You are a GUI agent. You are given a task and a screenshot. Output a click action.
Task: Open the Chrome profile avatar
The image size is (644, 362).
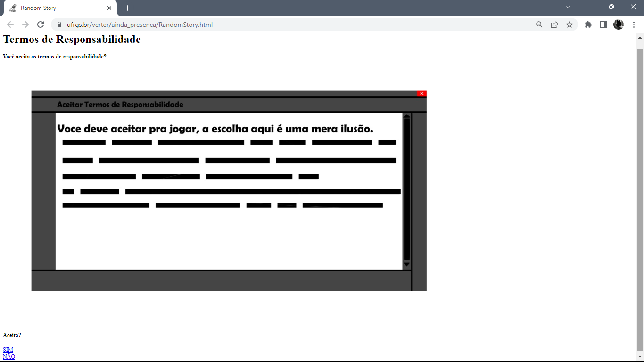point(619,25)
